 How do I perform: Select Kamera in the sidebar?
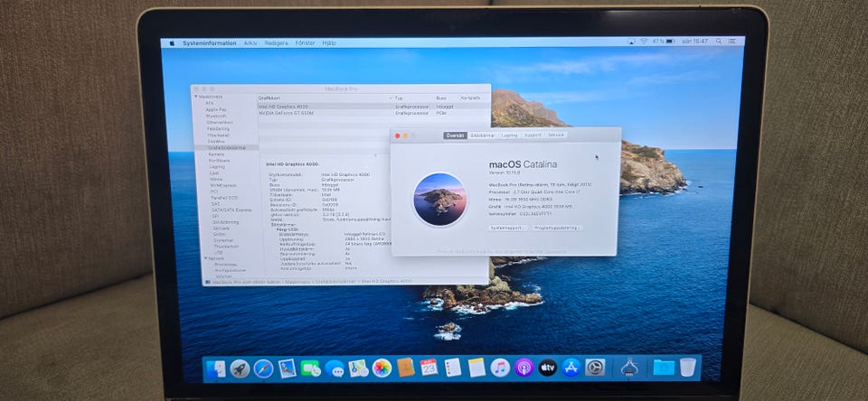tap(216, 154)
